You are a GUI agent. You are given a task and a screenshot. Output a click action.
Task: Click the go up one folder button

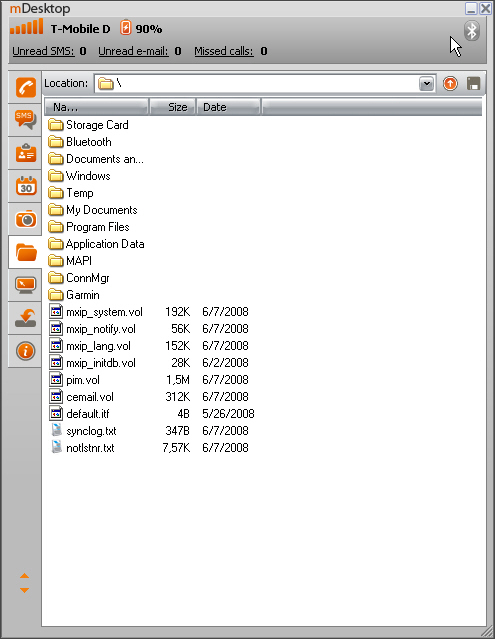pyautogui.click(x=450, y=84)
